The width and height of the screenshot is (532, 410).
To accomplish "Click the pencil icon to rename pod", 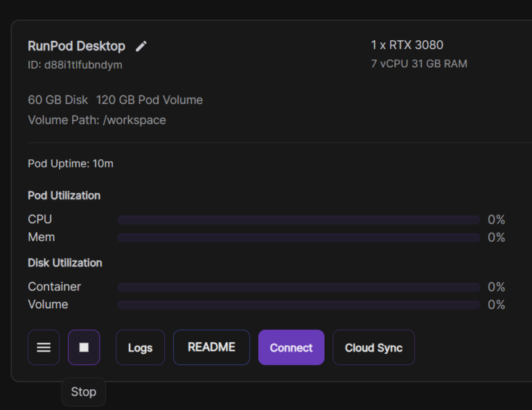I will [x=141, y=46].
